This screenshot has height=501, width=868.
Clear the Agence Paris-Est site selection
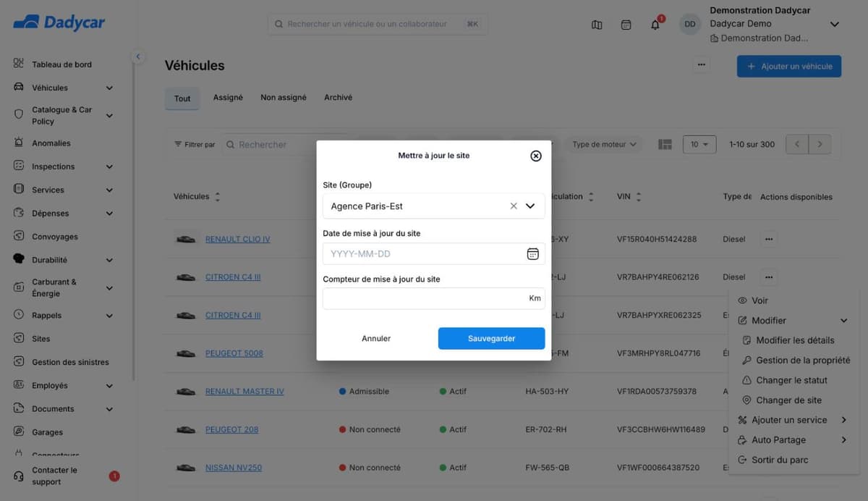(514, 206)
